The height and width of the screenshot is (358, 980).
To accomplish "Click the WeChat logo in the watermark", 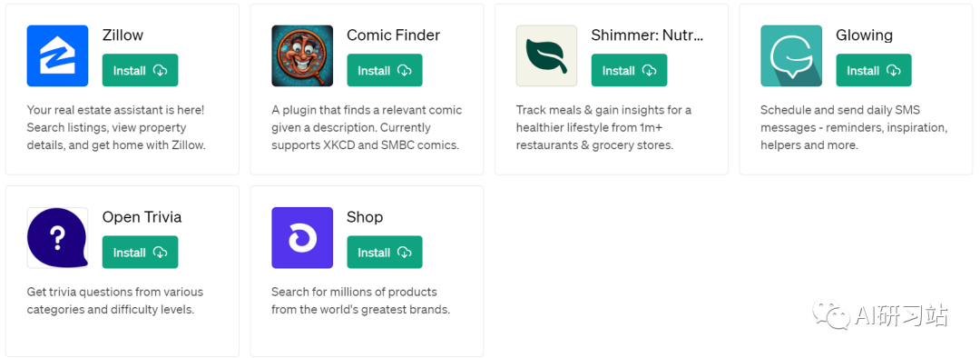I will click(830, 314).
